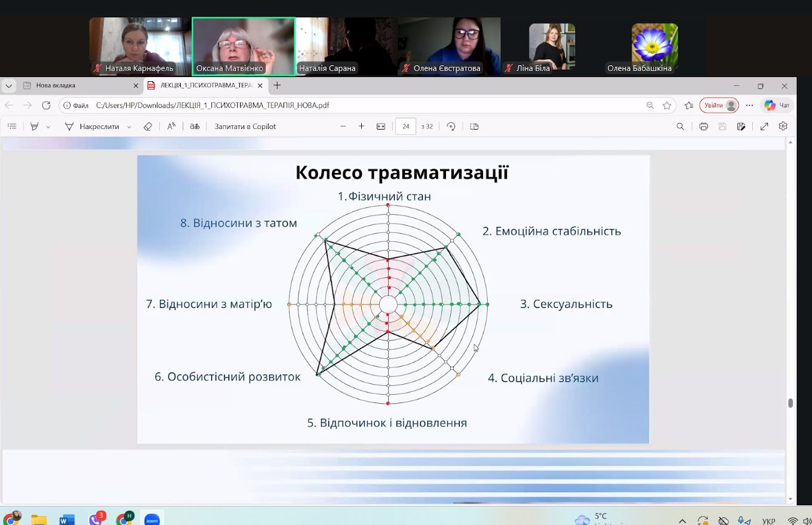Rotate the PDF page

(451, 127)
